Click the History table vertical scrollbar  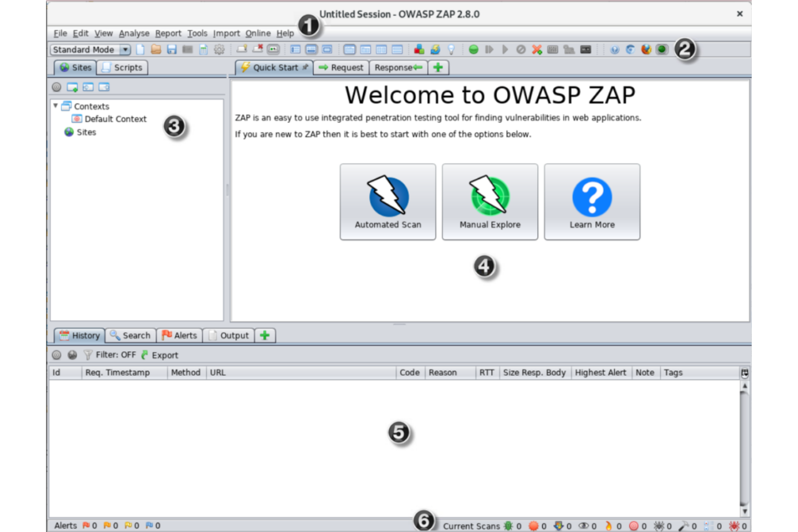click(x=745, y=448)
